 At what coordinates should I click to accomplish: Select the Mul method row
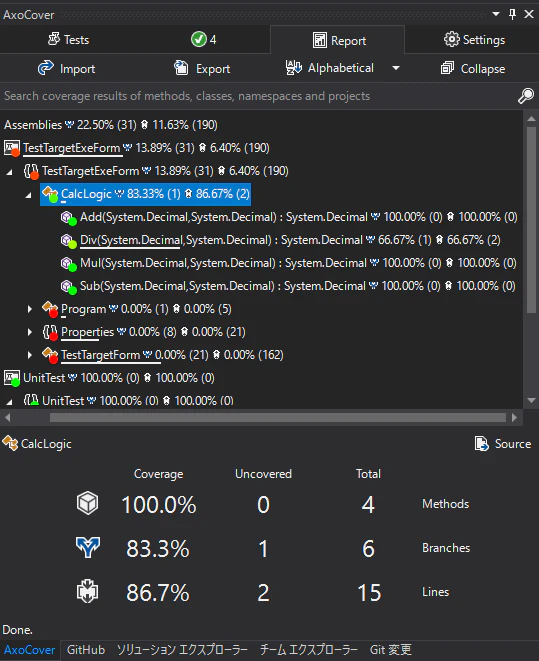[x=289, y=263]
